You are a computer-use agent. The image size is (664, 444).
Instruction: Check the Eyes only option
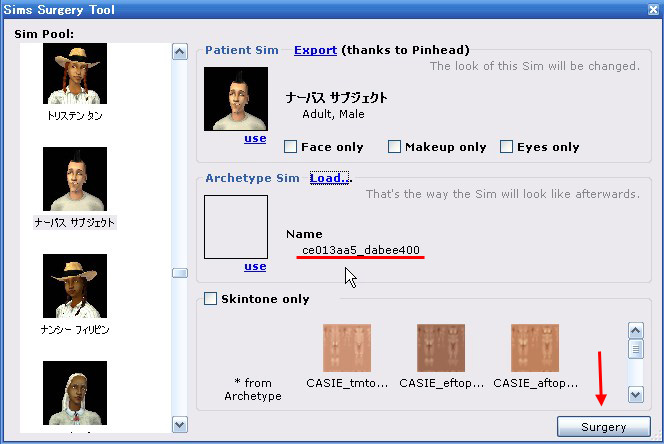[506, 147]
